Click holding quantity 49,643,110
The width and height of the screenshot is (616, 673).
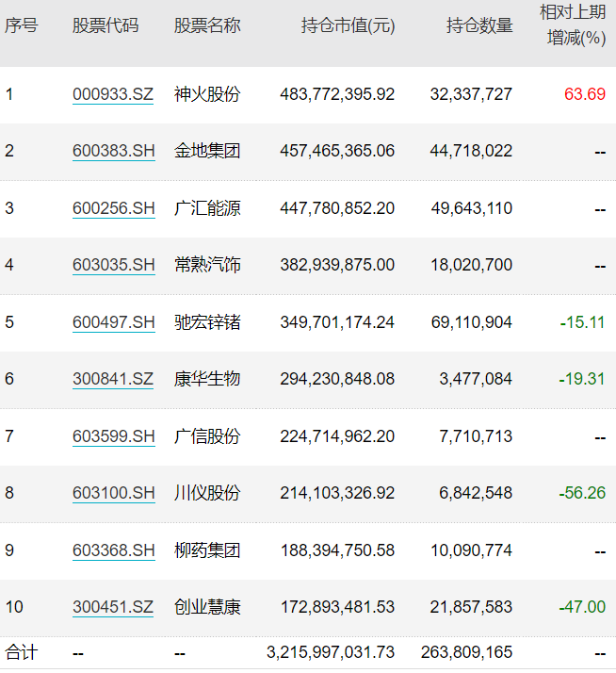click(472, 208)
